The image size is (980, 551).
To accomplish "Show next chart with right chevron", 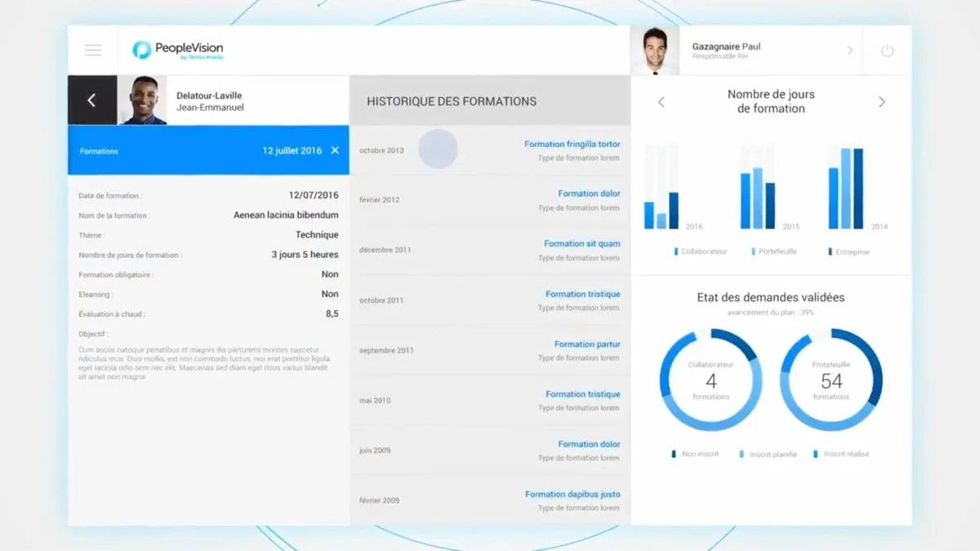I will click(882, 102).
